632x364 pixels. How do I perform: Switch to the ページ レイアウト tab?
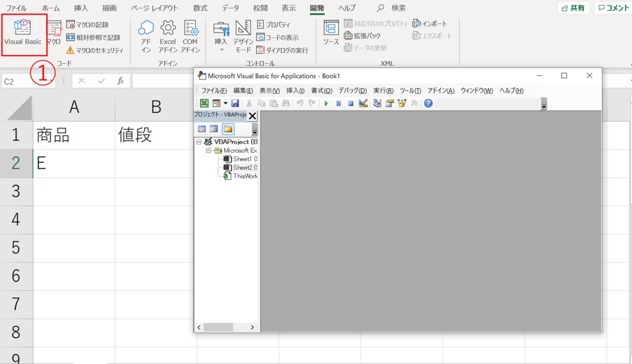(155, 8)
